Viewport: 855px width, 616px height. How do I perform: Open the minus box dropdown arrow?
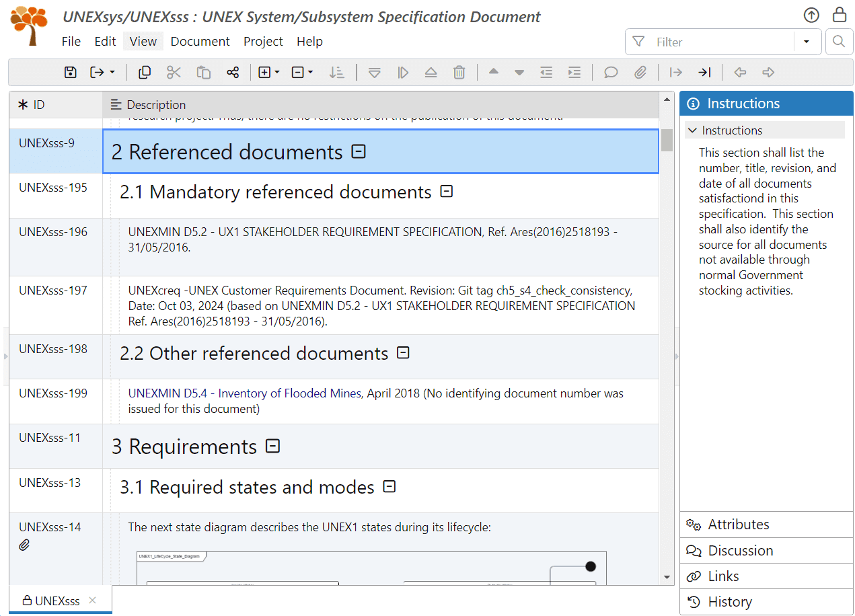[311, 73]
